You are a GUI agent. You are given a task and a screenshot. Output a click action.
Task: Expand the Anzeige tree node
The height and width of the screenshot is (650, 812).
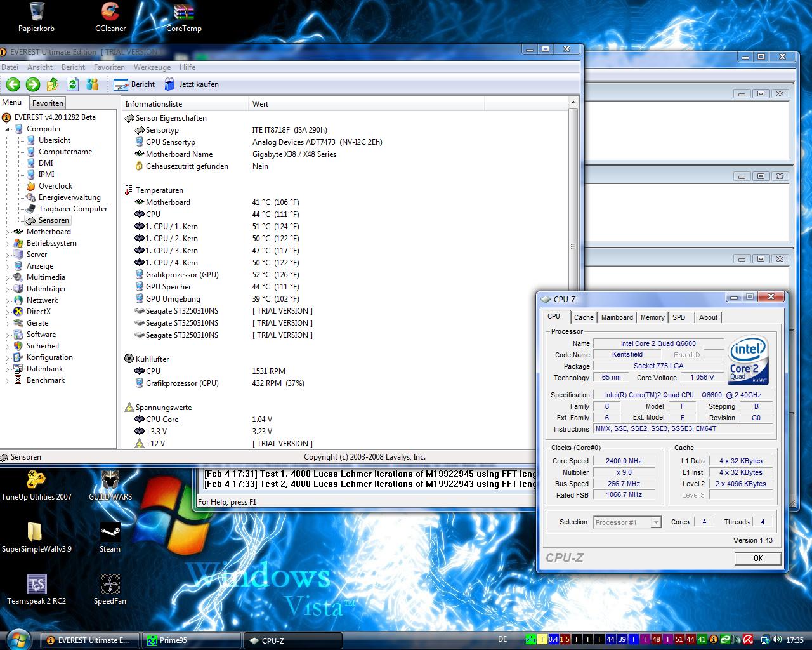8,267
